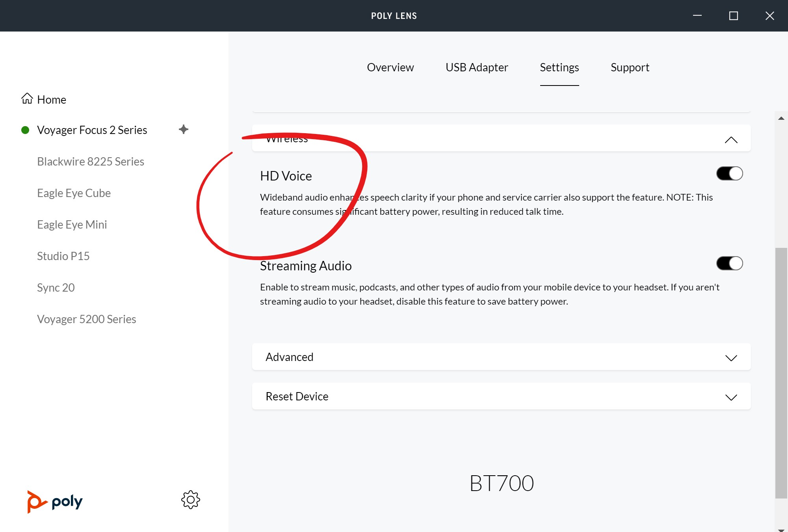Turn off the HD Voice toggle
This screenshot has width=788, height=532.
pos(729,173)
